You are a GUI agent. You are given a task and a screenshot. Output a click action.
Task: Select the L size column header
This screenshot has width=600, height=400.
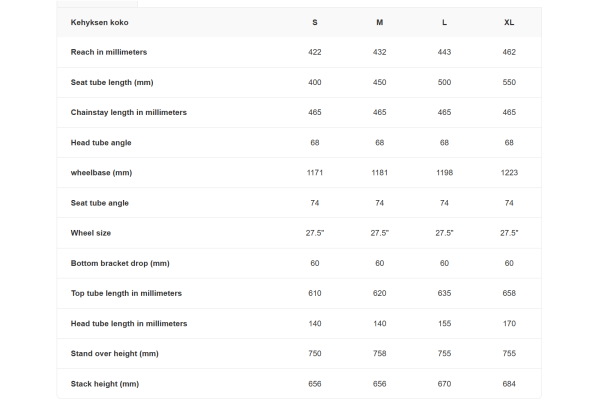click(444, 22)
